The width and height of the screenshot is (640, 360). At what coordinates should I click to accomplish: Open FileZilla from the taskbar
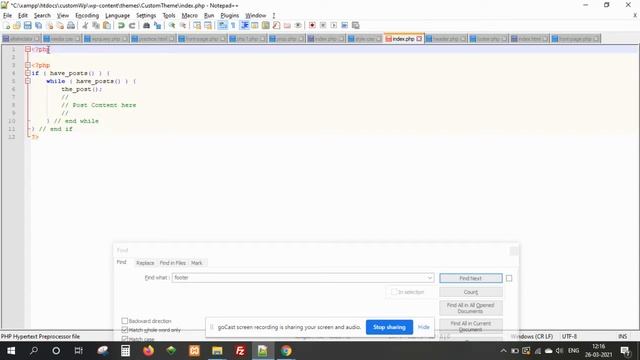tap(240, 351)
